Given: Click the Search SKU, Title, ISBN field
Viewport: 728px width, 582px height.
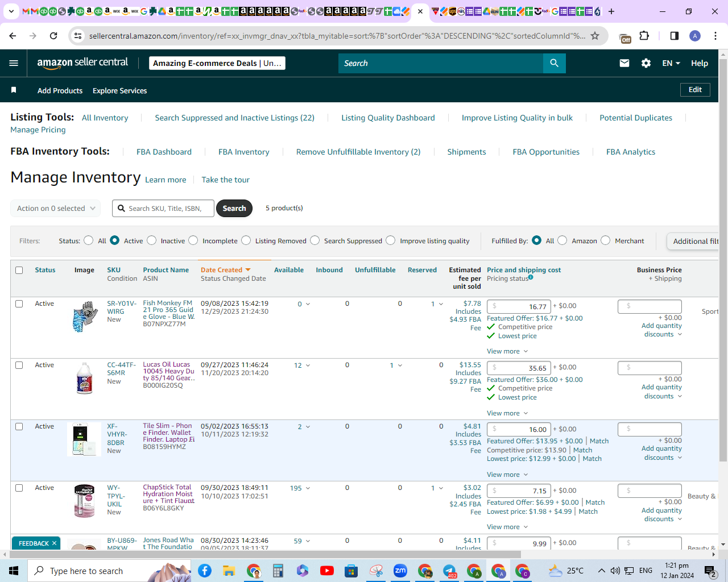Looking at the screenshot, I should [x=163, y=209].
